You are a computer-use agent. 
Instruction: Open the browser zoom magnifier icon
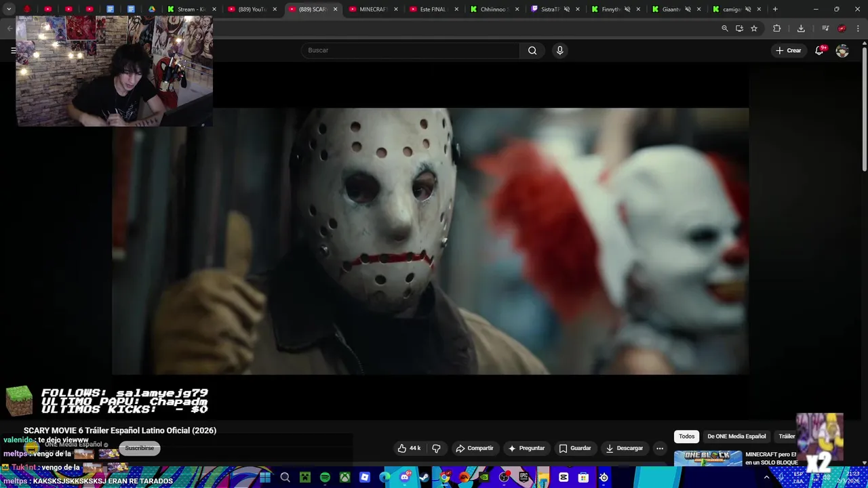coord(725,28)
